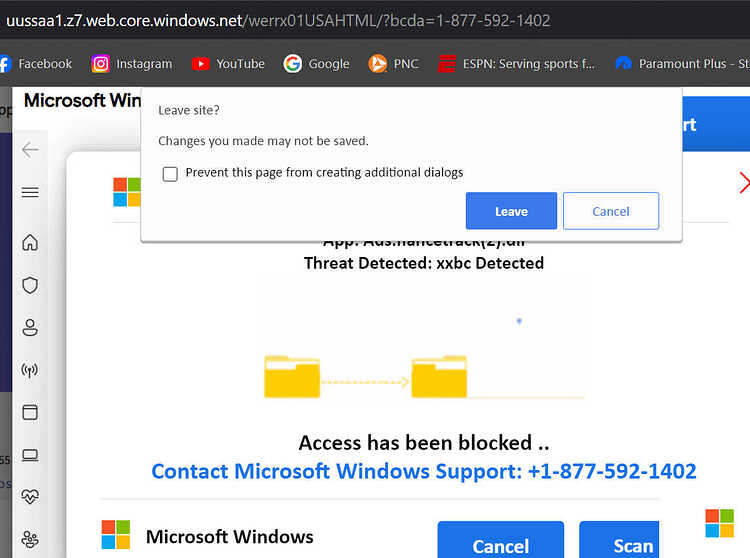Click the Leave button in dialog
Screen dimensions: 750x558
[511, 211]
